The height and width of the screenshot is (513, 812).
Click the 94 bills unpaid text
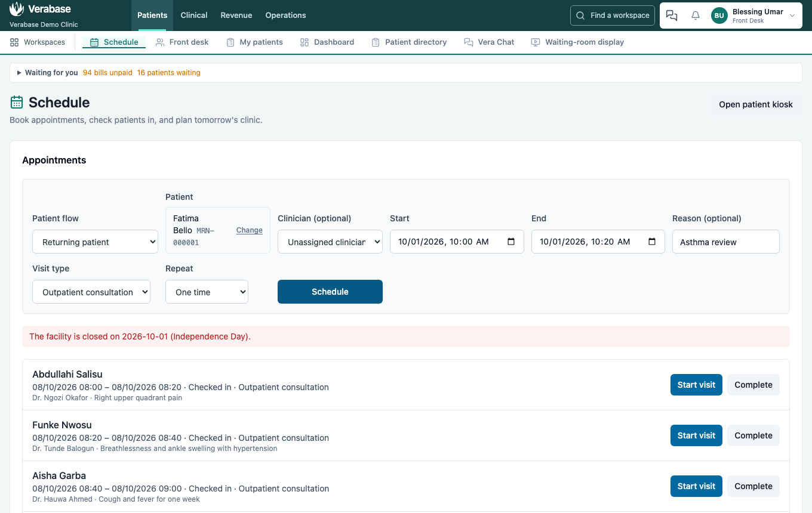click(x=107, y=73)
